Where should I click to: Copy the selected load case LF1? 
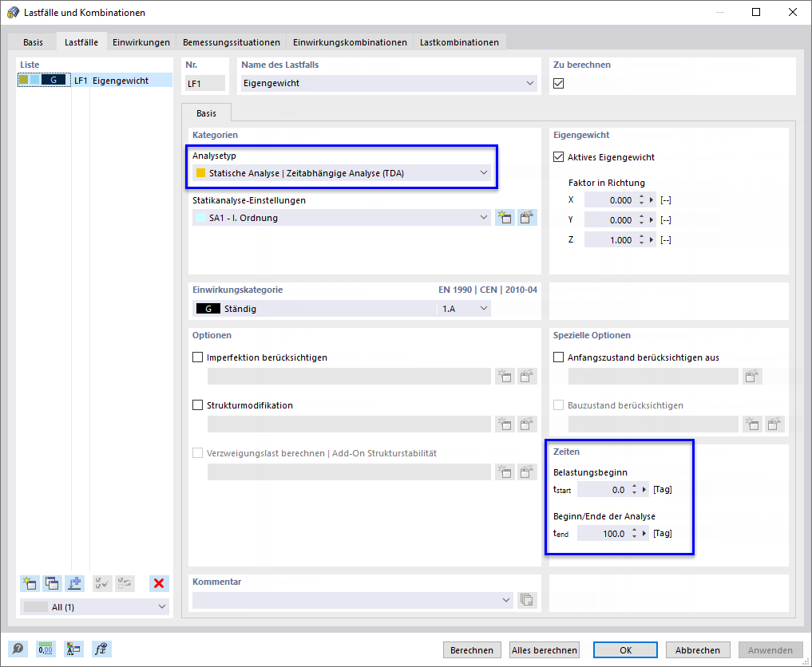(x=52, y=583)
